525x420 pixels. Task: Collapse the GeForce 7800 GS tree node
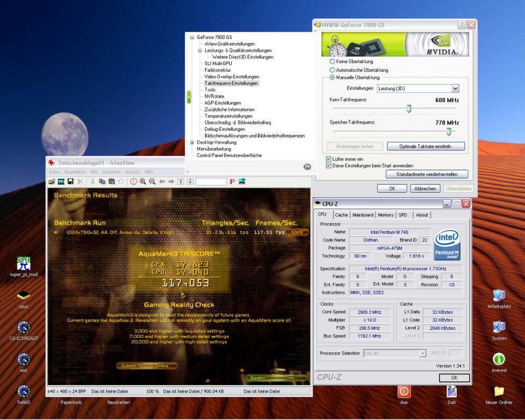(x=192, y=38)
